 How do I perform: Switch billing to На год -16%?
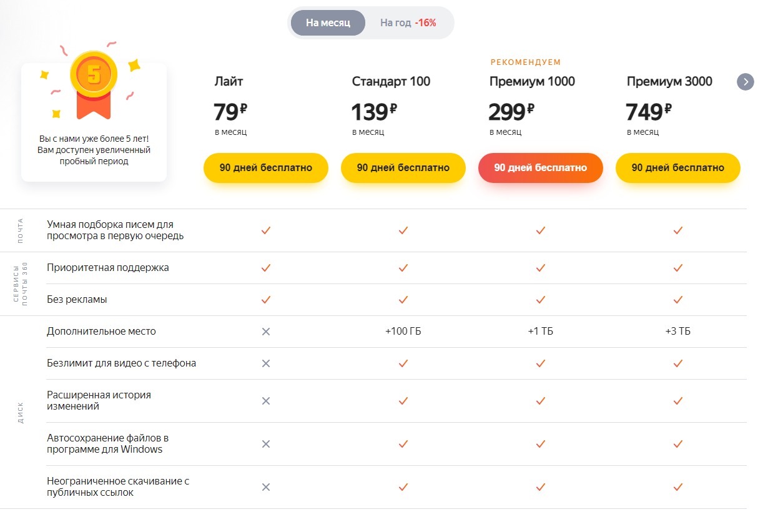tap(408, 22)
